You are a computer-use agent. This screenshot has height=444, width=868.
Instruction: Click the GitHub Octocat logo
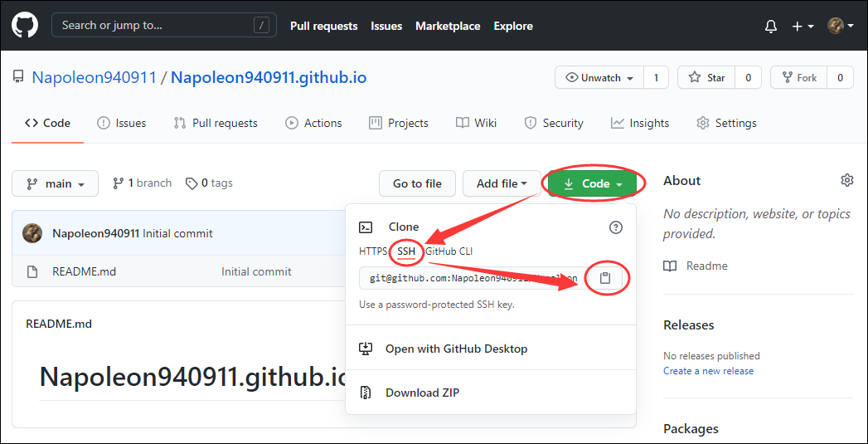click(25, 26)
